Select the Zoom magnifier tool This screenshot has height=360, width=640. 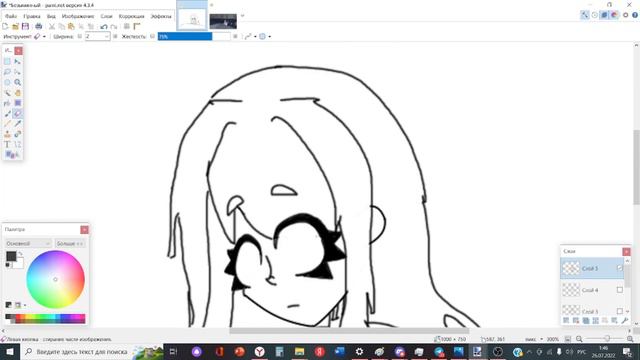(x=18, y=82)
